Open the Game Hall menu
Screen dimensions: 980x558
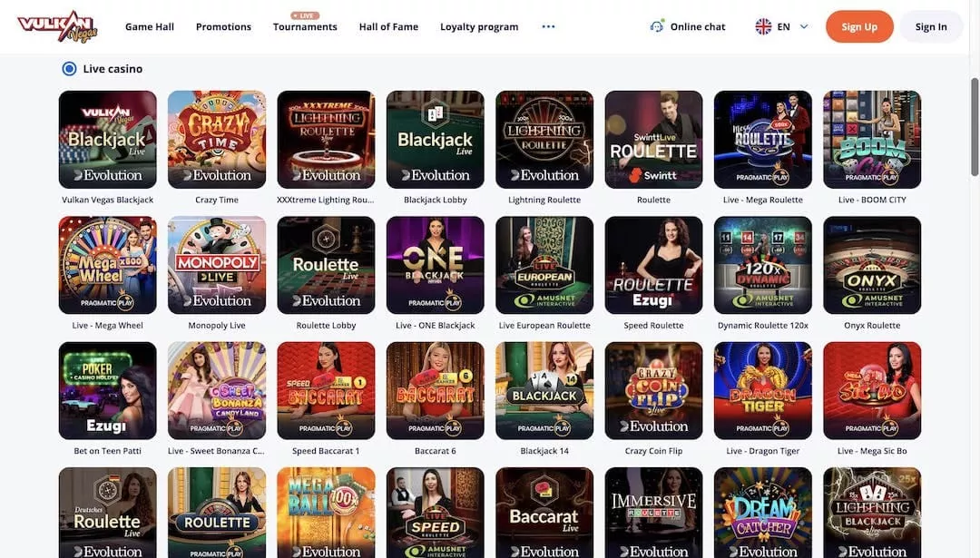point(150,27)
